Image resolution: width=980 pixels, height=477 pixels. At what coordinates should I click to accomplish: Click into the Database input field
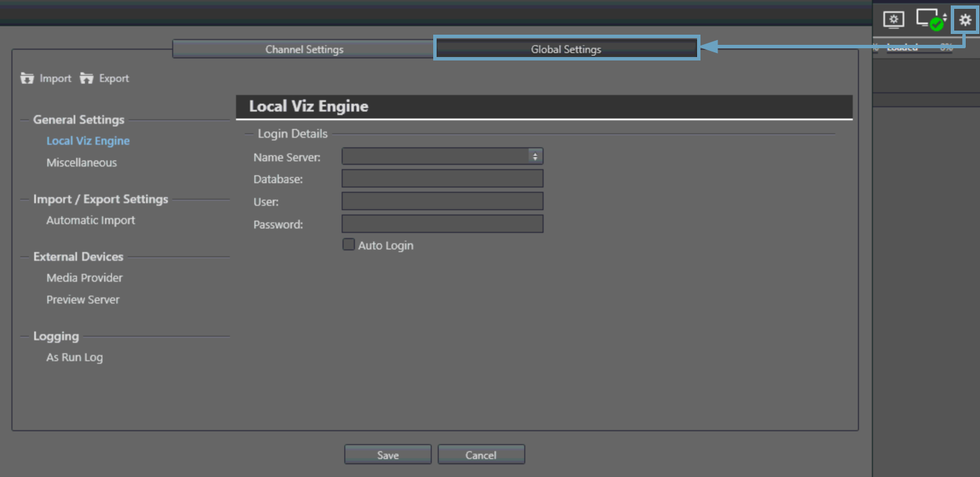click(442, 179)
